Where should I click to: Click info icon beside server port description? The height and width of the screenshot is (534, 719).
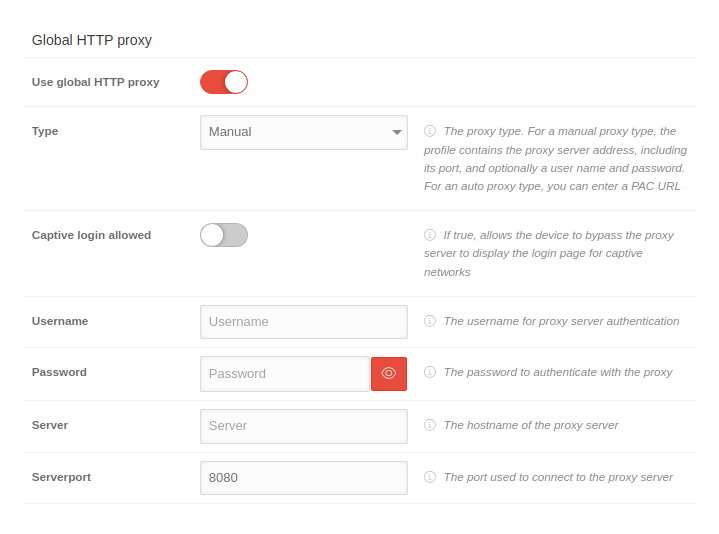click(x=430, y=477)
